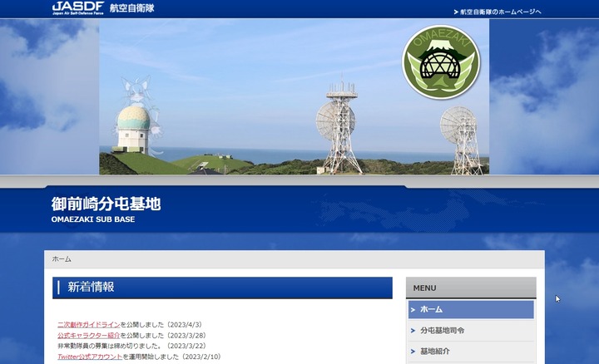The image size is (599, 364).
Task: Open 基地紹介 in the side MENU
Action: [x=471, y=352]
